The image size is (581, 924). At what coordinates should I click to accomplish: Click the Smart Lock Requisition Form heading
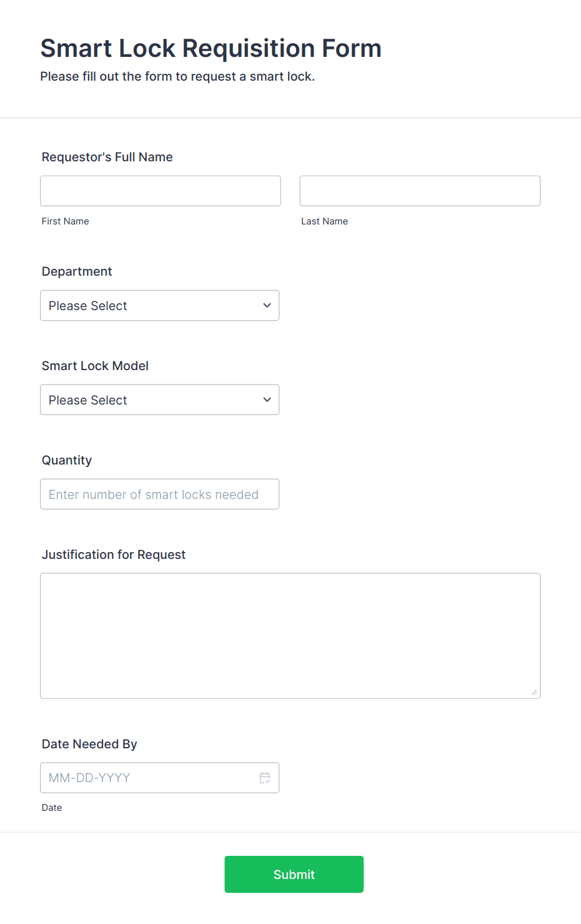tap(211, 48)
